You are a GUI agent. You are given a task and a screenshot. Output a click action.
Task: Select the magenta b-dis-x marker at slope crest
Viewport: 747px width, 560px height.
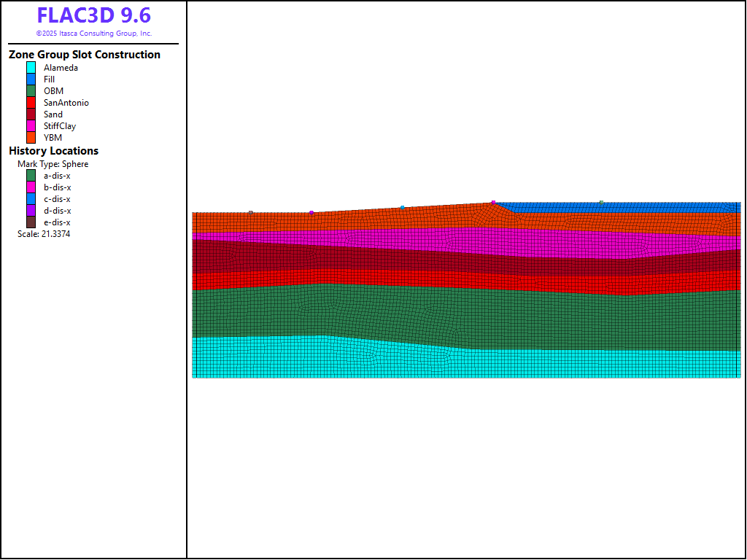point(493,202)
